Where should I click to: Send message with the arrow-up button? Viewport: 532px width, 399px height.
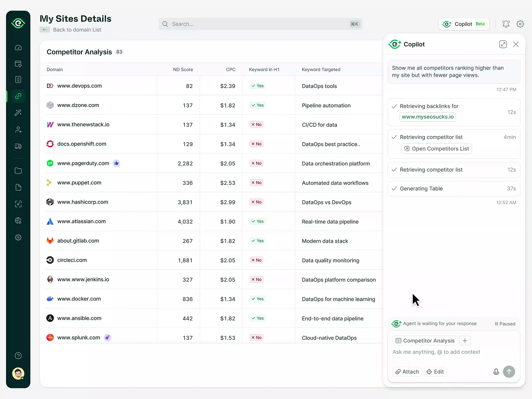(x=509, y=372)
